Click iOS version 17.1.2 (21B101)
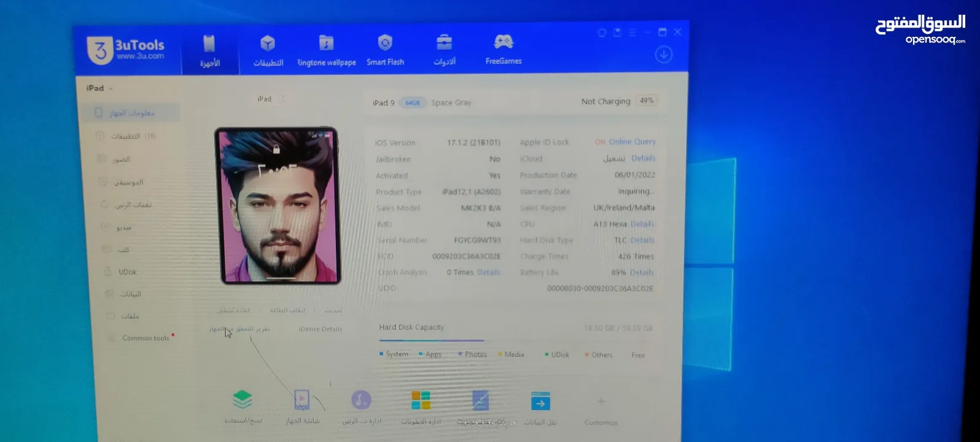The width and height of the screenshot is (980, 442). coord(473,142)
